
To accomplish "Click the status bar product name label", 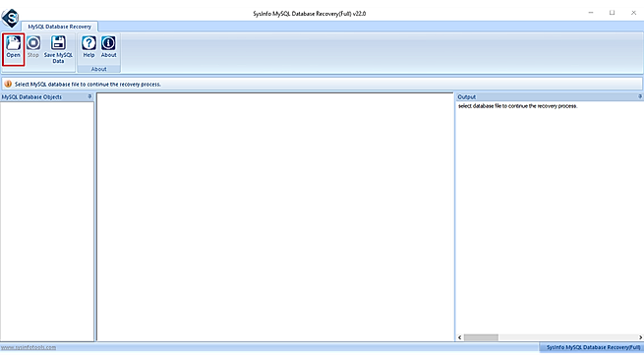I will click(x=593, y=347).
